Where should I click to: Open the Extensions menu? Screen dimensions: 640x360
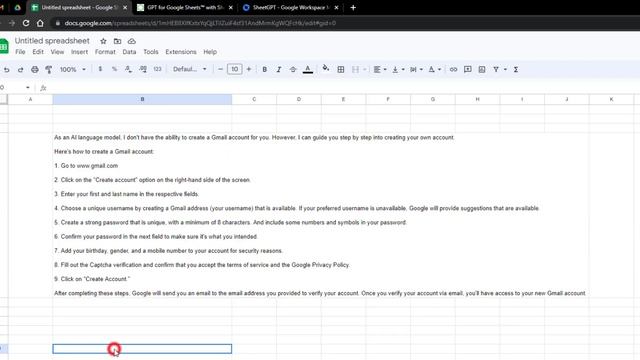(x=181, y=52)
